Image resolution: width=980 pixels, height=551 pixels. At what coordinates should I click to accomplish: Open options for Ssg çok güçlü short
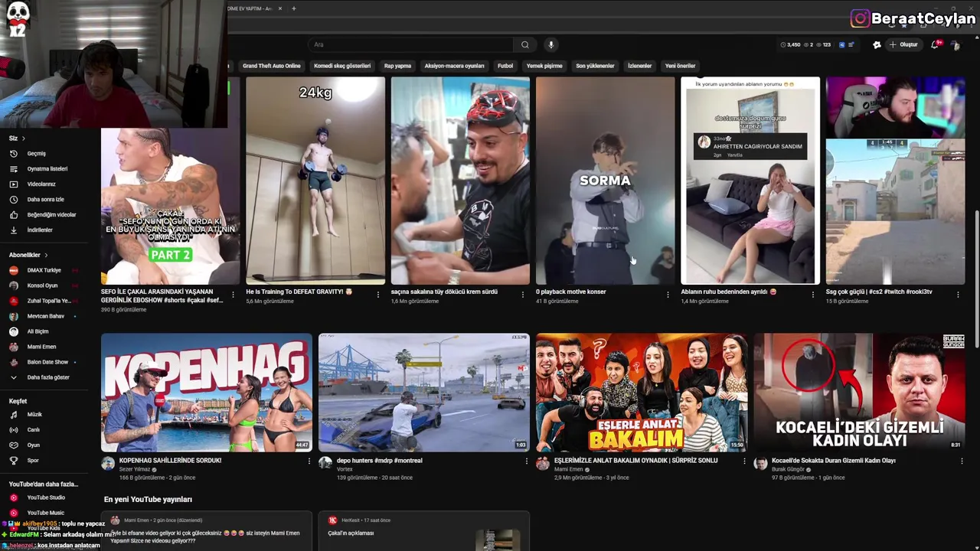[x=958, y=295]
